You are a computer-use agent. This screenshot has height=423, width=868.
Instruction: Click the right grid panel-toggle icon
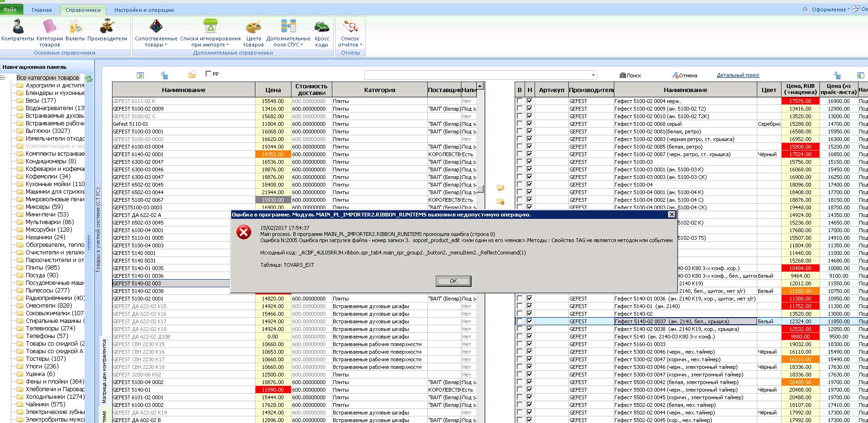pos(860,75)
